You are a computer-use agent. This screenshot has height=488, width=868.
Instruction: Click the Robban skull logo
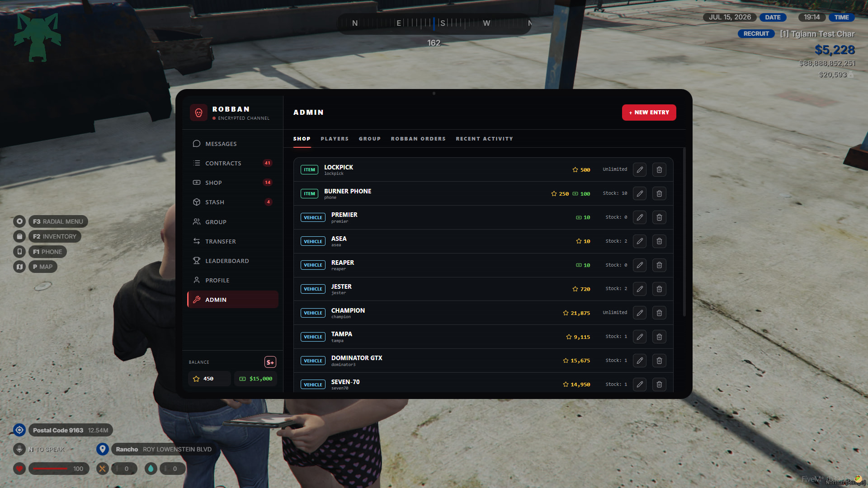pos(198,113)
